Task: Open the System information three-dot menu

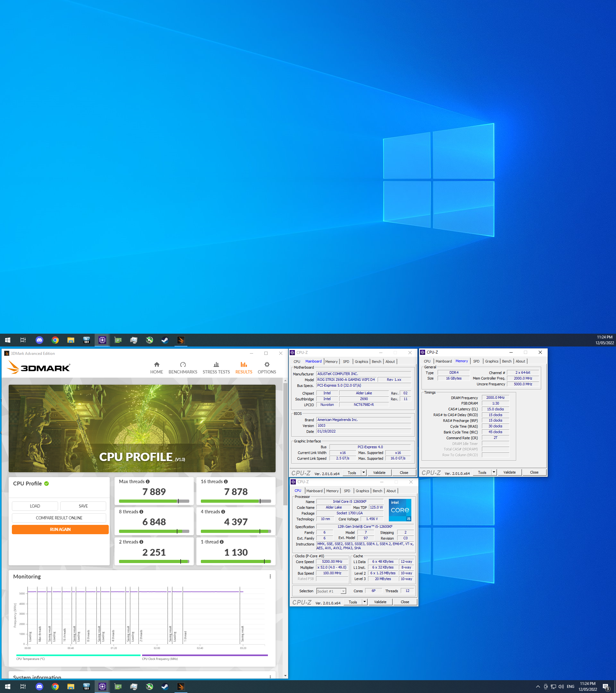Action: (x=270, y=676)
